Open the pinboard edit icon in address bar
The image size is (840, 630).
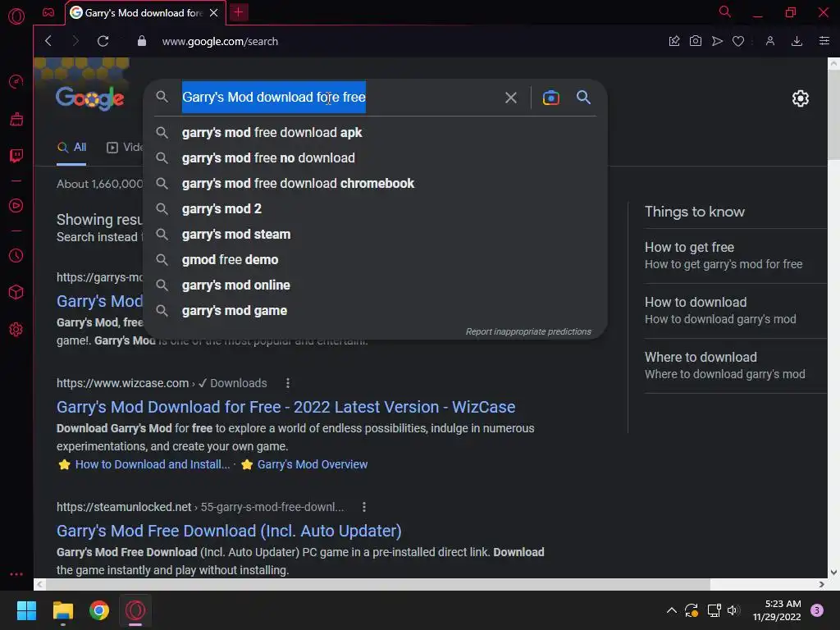point(674,41)
